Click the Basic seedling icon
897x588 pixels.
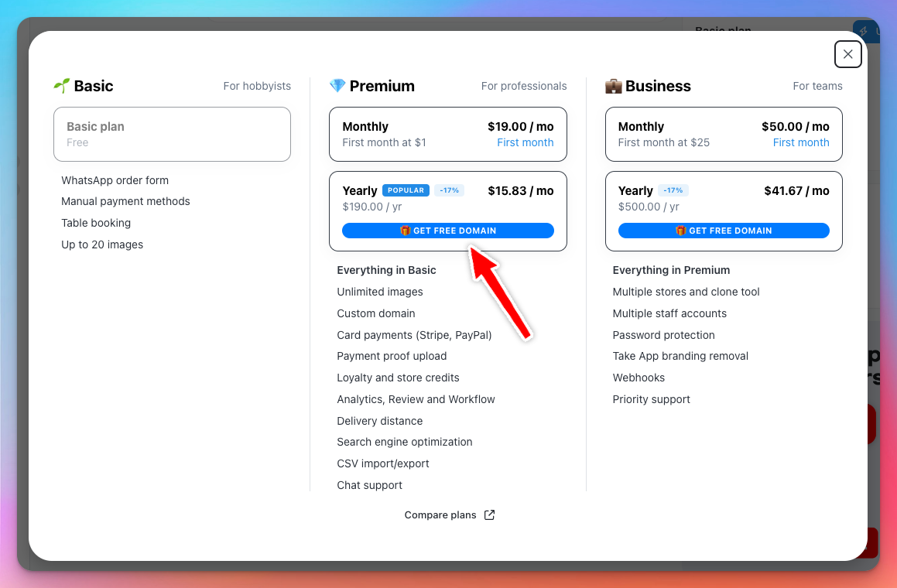[62, 86]
